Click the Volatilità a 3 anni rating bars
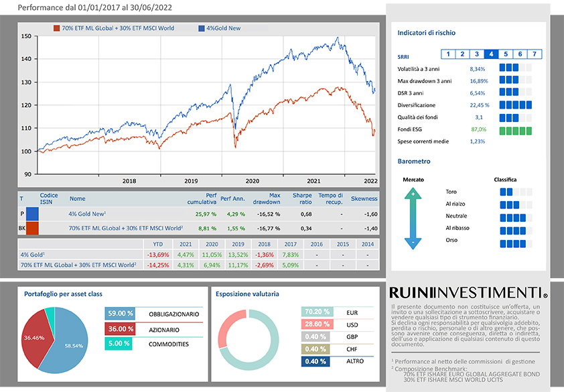This screenshot has height=392, width=564. [x=516, y=68]
